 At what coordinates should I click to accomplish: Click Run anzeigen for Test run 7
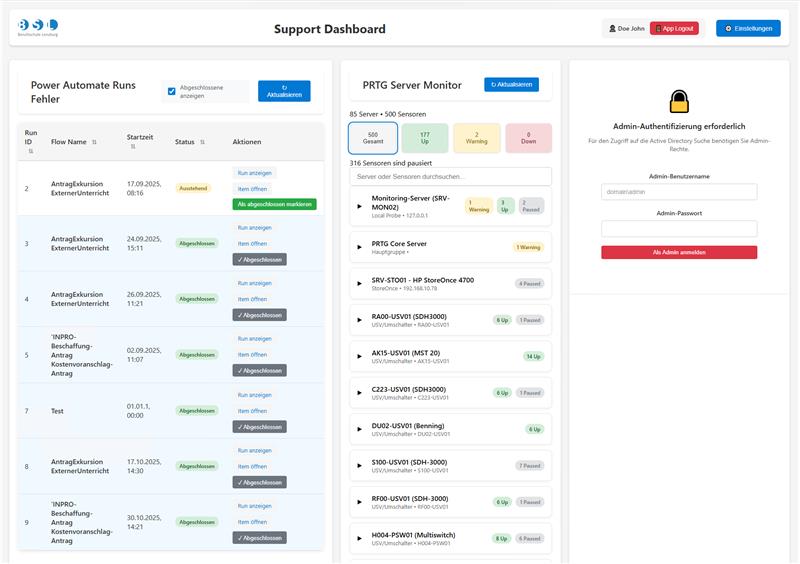click(254, 395)
